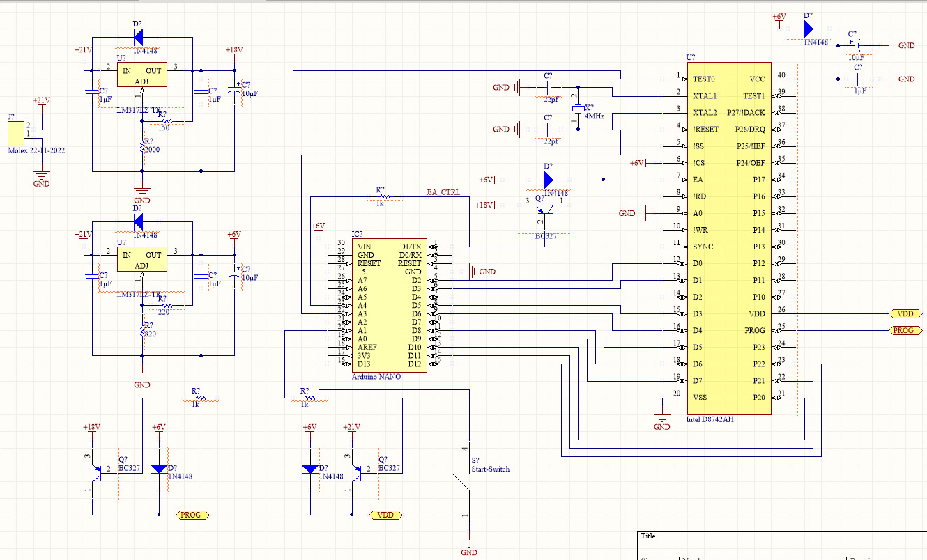Click the 820 ohm resistor symbol
Viewport: 927px width, 560px height.
(142, 330)
